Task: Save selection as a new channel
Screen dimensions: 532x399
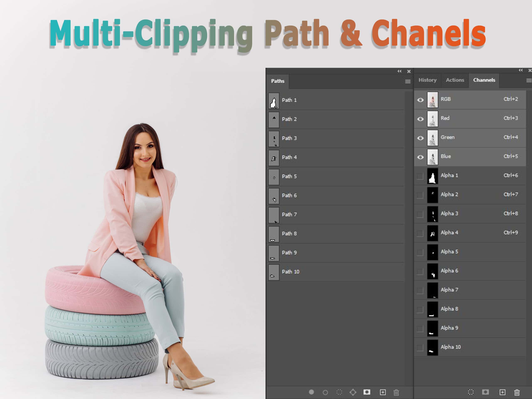Action: tap(486, 392)
